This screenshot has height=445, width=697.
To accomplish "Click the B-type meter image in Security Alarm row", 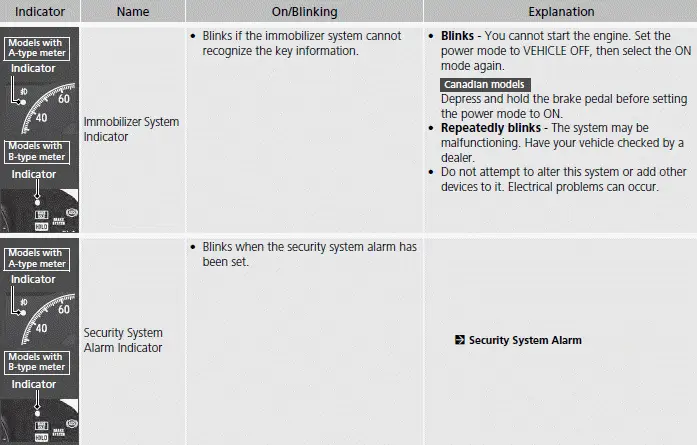I will 40,421.
